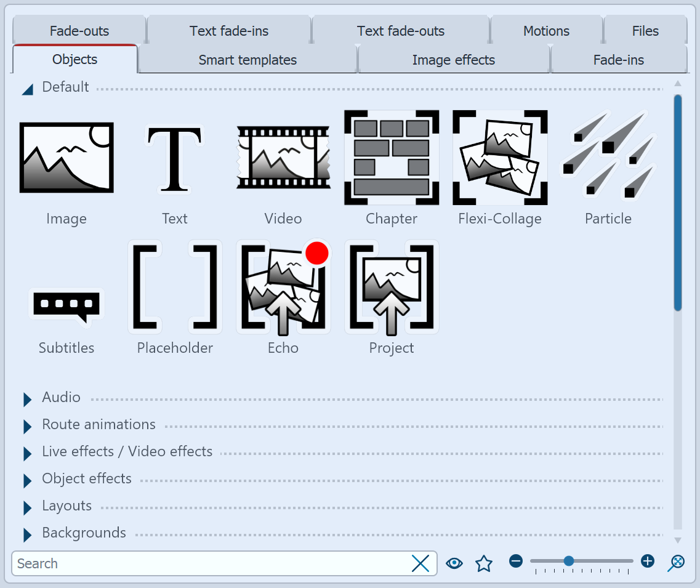
Task: Insert a Project object
Action: click(x=391, y=286)
